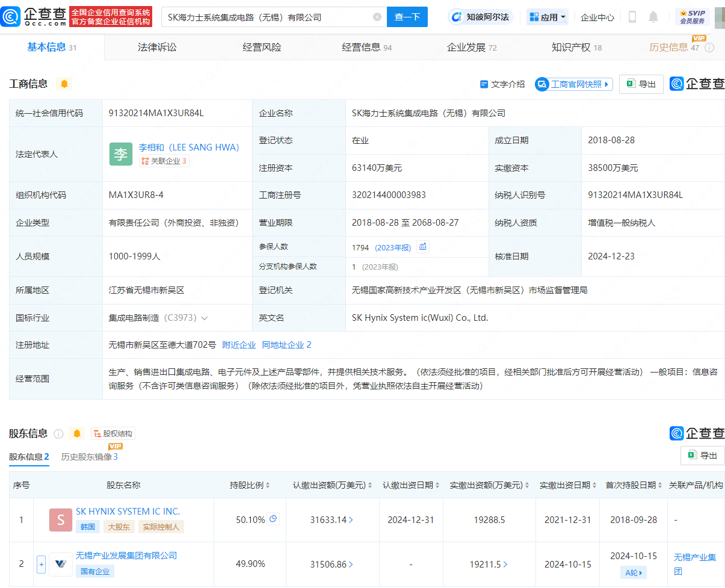Image resolution: width=725 pixels, height=588 pixels.
Task: Export 工商信息 with 导出 button
Action: (641, 84)
